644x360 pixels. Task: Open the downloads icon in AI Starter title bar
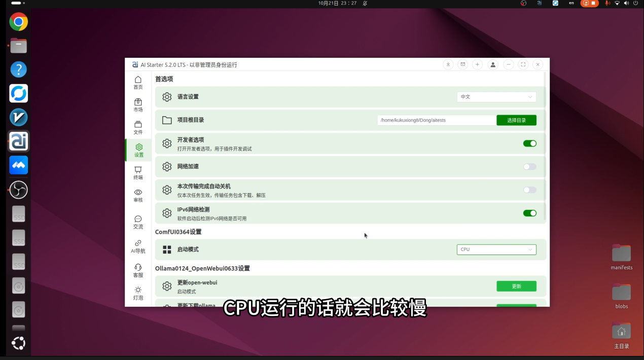pos(448,64)
